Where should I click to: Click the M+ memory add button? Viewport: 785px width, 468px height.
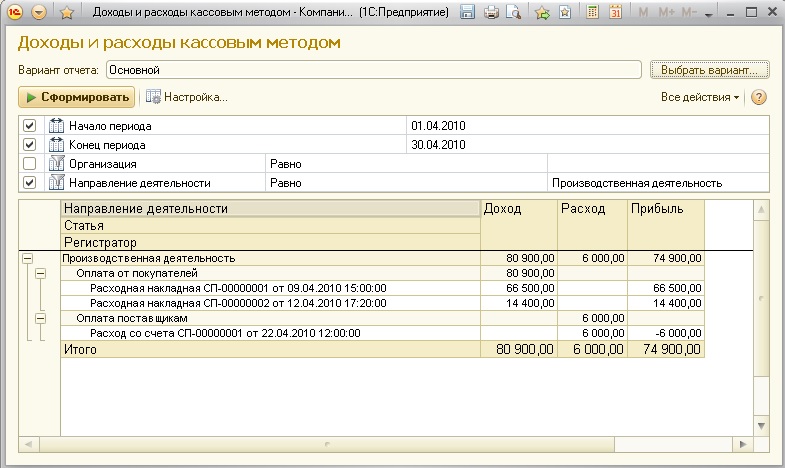click(x=666, y=12)
